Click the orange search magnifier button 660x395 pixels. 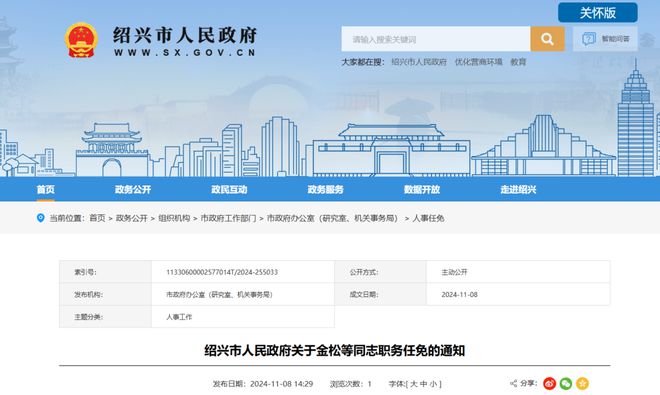[x=547, y=39]
